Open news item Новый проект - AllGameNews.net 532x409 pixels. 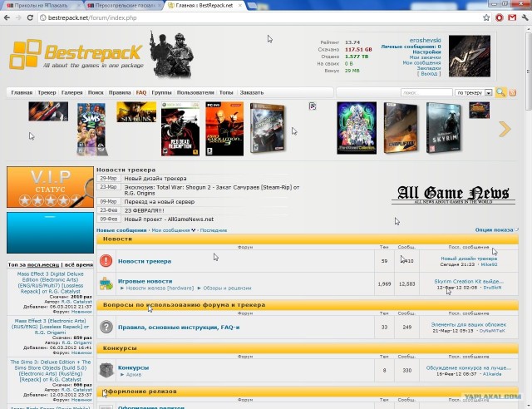point(169,219)
